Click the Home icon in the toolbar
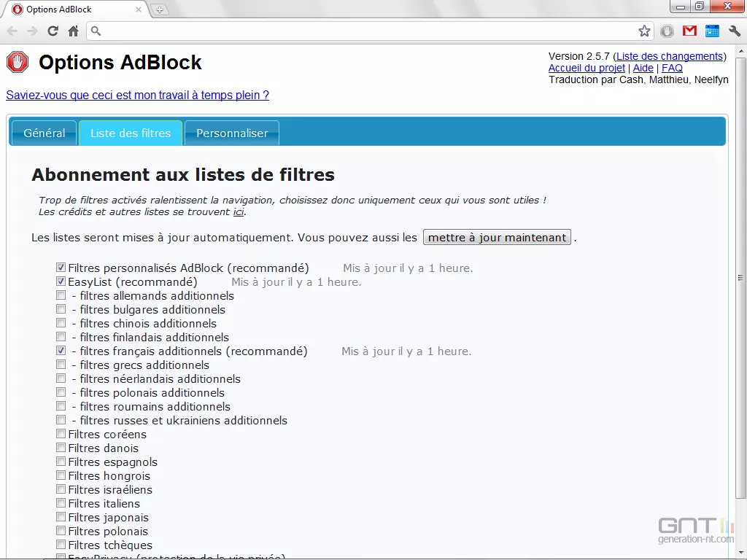 [x=72, y=31]
